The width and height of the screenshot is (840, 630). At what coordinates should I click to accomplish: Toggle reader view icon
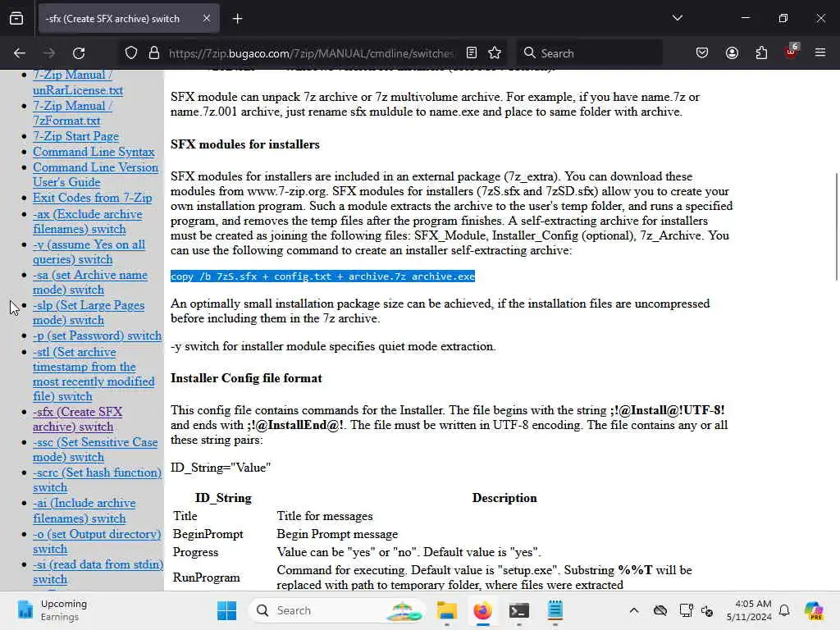472,52
